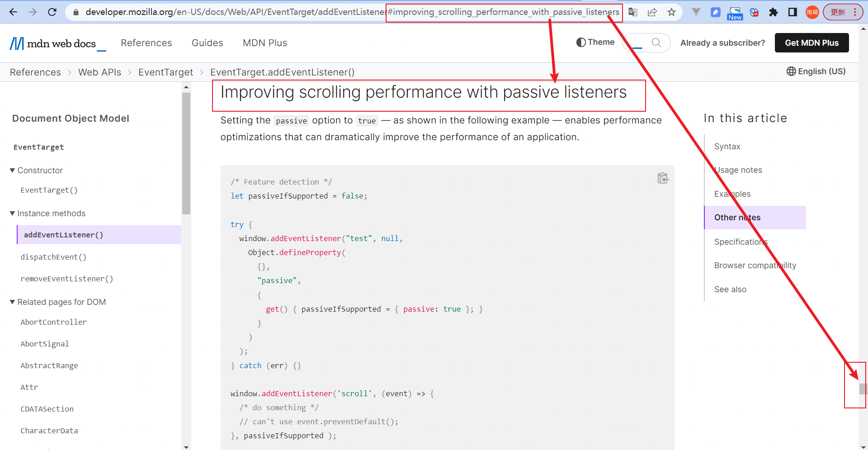The image size is (868, 450).
Task: Copy code with clipboard icon
Action: [x=663, y=178]
